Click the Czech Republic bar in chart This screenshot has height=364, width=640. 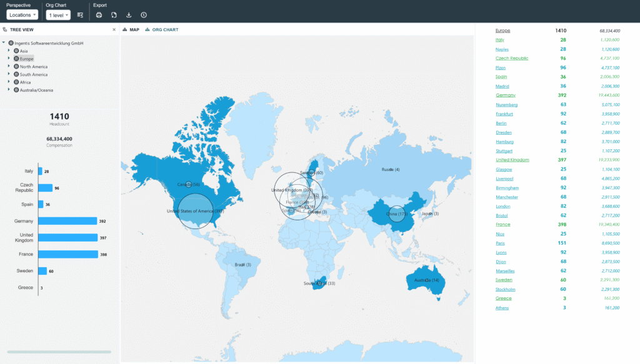click(x=45, y=188)
